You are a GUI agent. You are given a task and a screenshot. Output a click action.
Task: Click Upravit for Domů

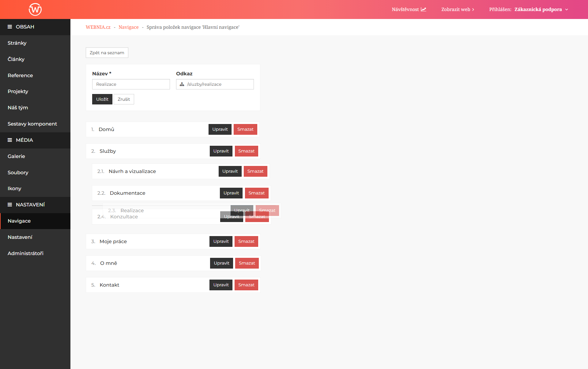[220, 129]
